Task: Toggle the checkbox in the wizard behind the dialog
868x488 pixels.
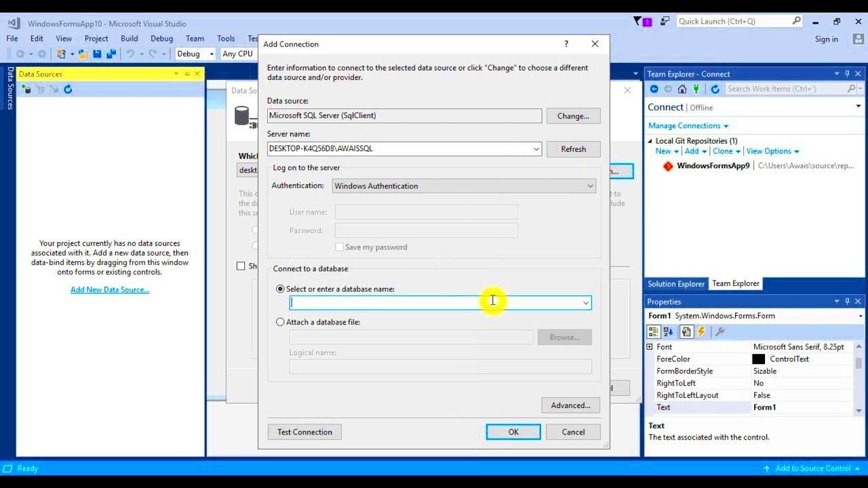Action: click(241, 266)
